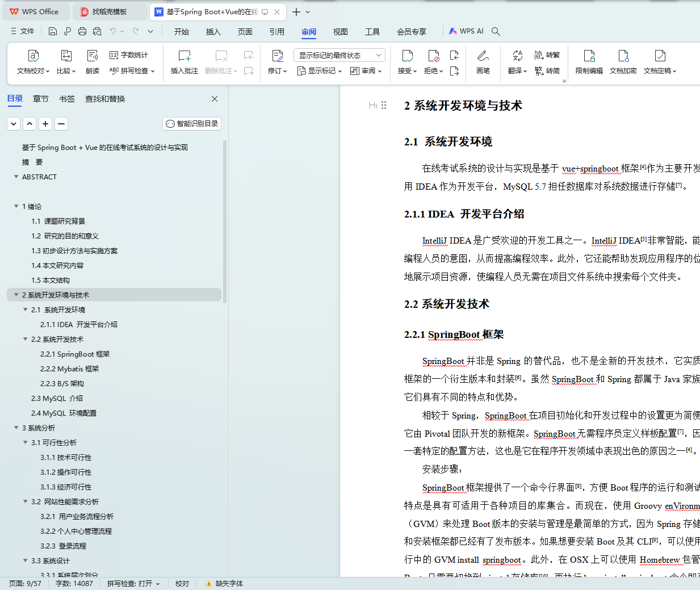Jump to 2.3 MySQL 介绍 in outline
Image resolution: width=700 pixels, height=590 pixels.
(57, 398)
